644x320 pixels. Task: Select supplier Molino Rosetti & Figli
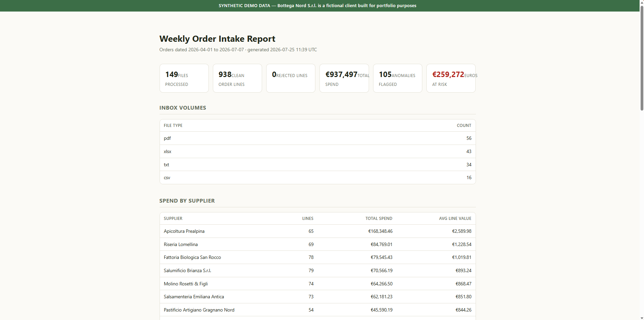[186, 284]
